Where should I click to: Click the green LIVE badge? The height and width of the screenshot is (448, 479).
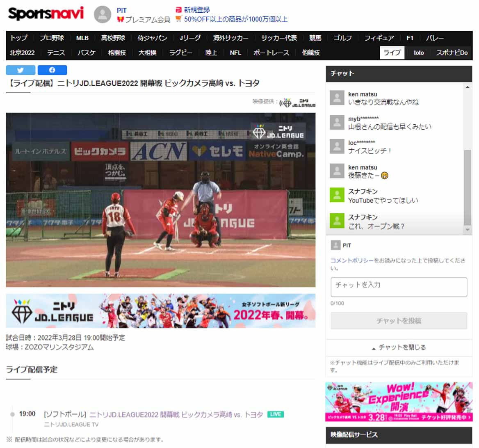click(x=276, y=414)
